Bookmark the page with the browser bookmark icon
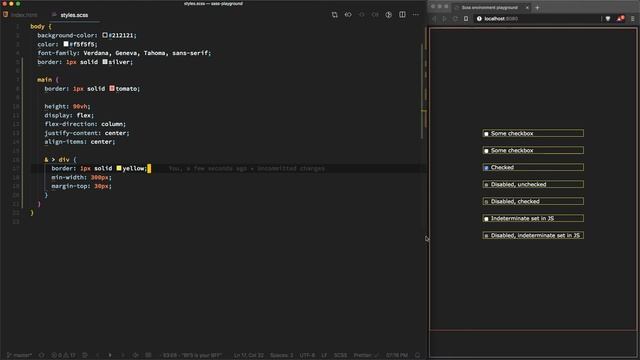Screen dimensions: 640x360 pos(466,19)
